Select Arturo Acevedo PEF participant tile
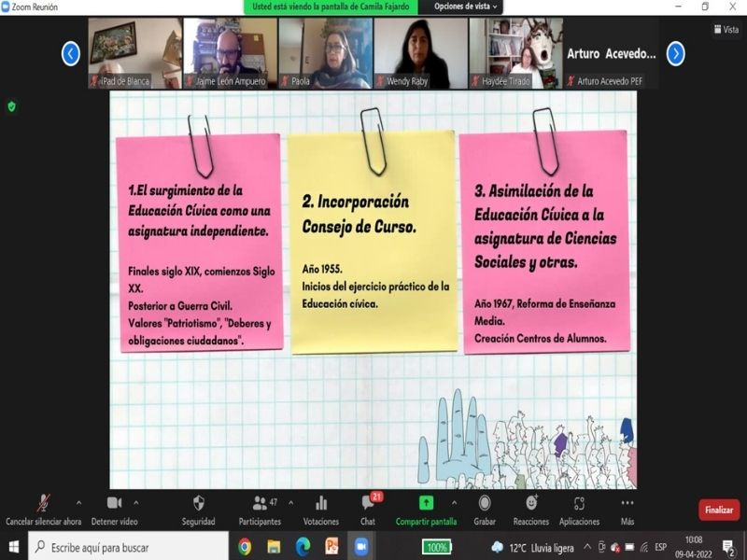 click(612, 53)
